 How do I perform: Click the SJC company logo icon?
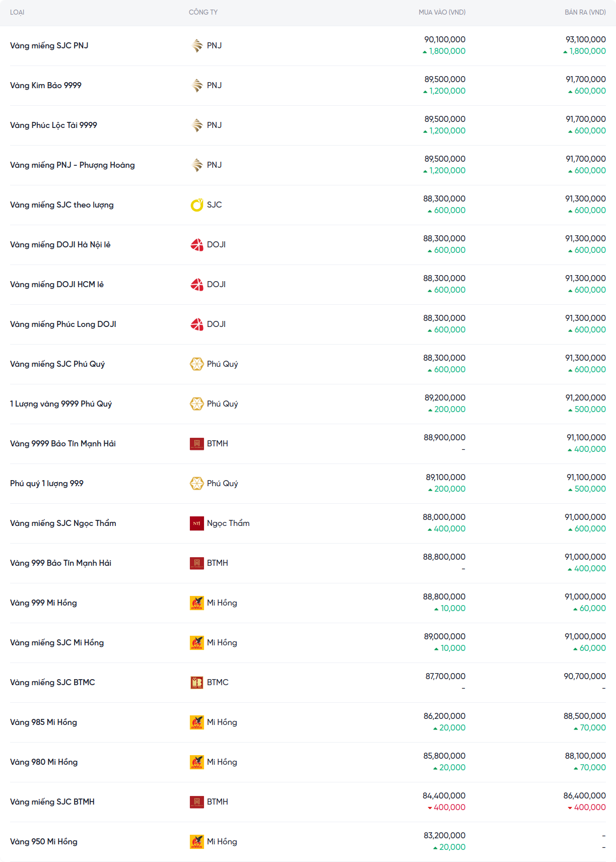[x=197, y=205]
